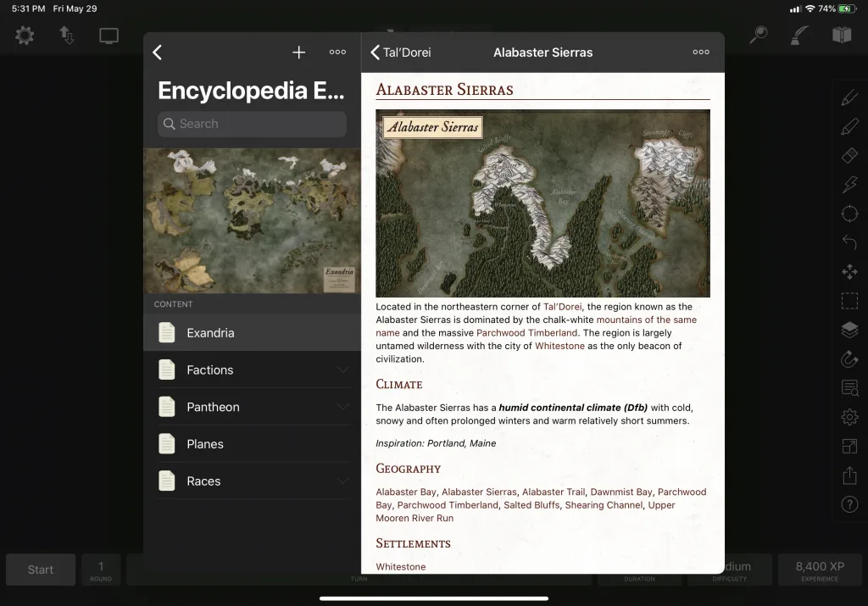Tap the 8,400 XP experience value
This screenshot has height=606, width=868.
point(820,570)
